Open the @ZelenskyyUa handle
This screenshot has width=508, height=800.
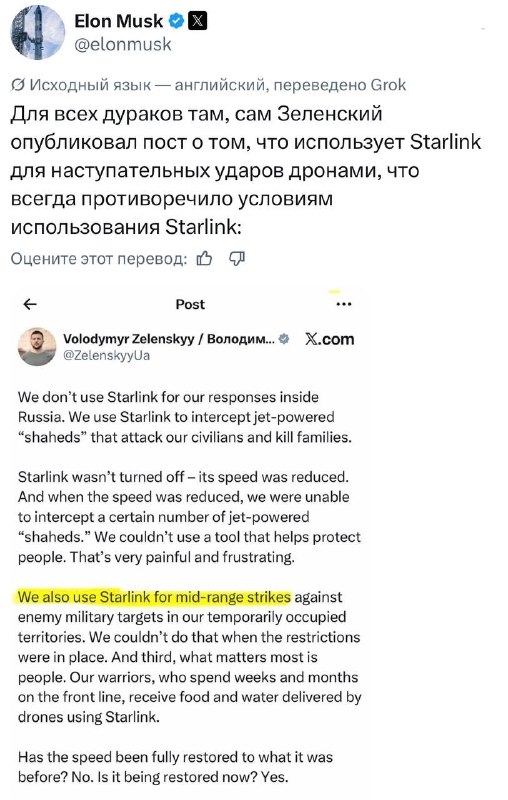[x=107, y=355]
